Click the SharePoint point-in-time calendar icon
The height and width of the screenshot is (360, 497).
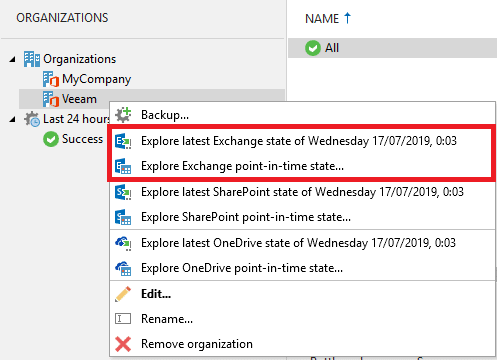click(123, 217)
